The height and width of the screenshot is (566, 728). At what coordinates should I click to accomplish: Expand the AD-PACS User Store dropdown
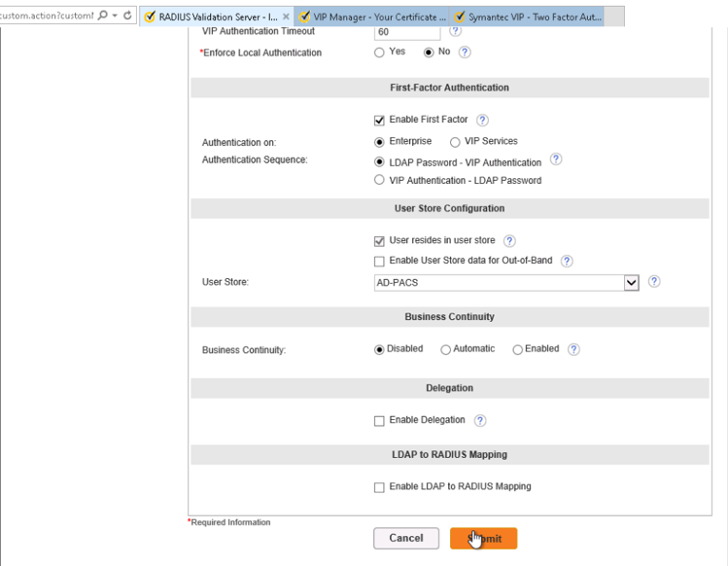pos(631,282)
